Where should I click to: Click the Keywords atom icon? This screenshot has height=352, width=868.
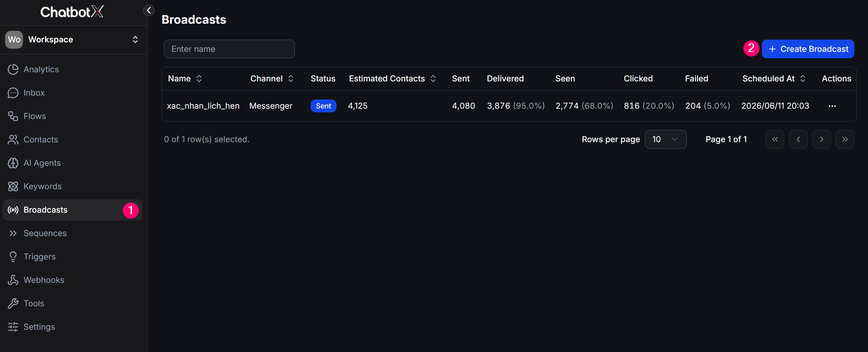(x=13, y=186)
